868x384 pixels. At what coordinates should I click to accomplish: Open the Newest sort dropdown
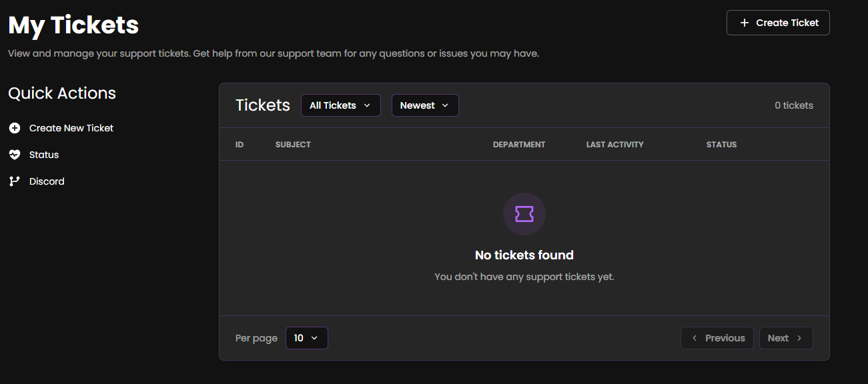[425, 105]
